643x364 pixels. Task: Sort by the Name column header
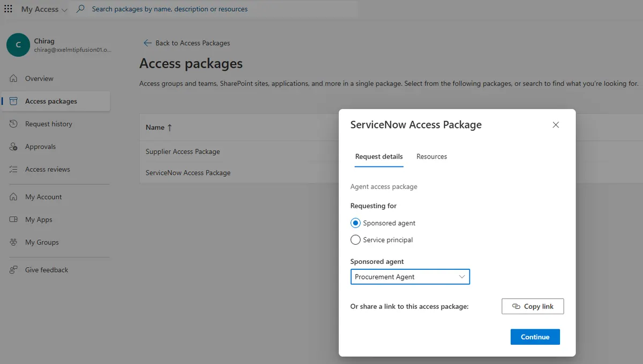pos(155,127)
